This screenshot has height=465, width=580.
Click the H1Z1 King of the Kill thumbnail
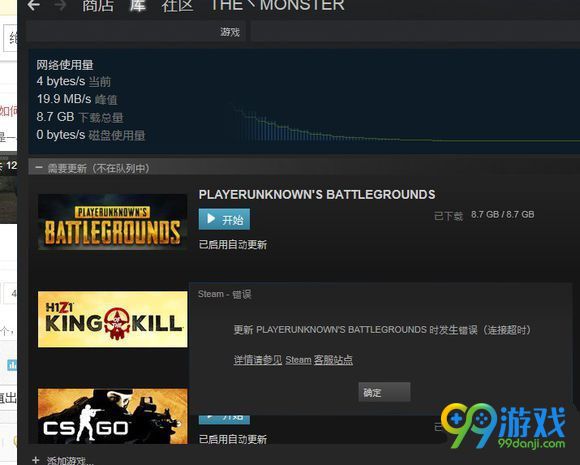click(x=112, y=319)
